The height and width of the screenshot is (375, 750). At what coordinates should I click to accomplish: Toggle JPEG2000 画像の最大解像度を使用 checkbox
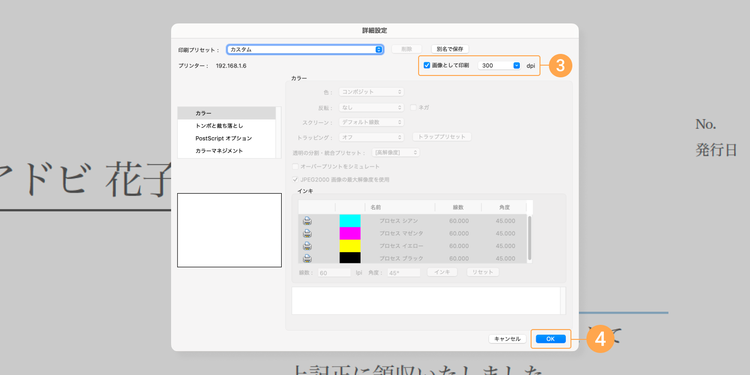pyautogui.click(x=295, y=180)
